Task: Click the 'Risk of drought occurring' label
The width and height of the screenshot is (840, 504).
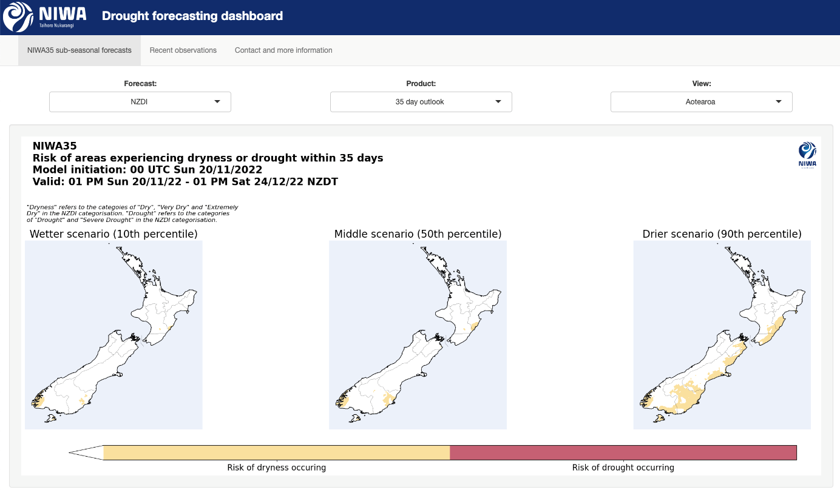Action: 623,468
